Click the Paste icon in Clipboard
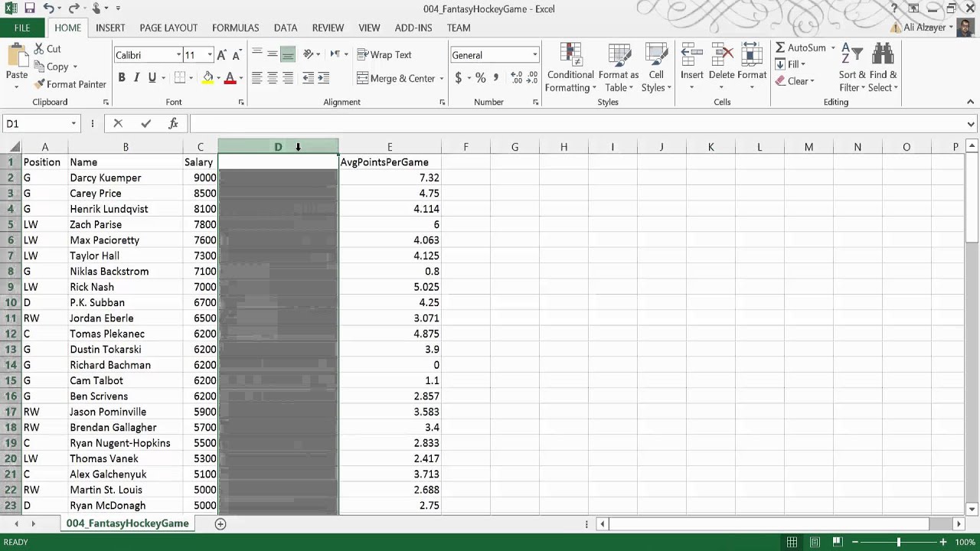The width and height of the screenshot is (980, 551). pos(17,55)
